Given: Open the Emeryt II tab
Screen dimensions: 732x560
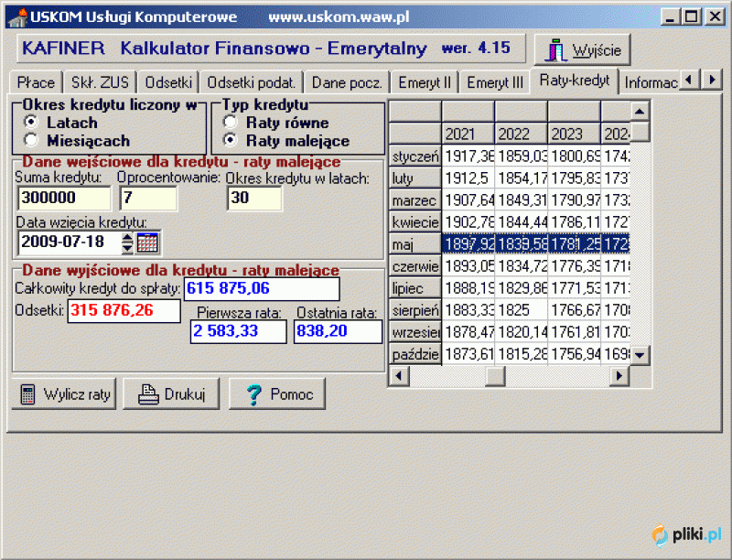Looking at the screenshot, I should (425, 82).
